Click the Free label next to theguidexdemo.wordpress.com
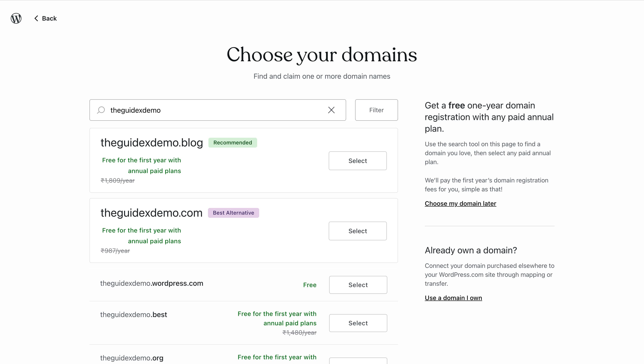Screen dimensions: 644x364 click(x=309, y=285)
